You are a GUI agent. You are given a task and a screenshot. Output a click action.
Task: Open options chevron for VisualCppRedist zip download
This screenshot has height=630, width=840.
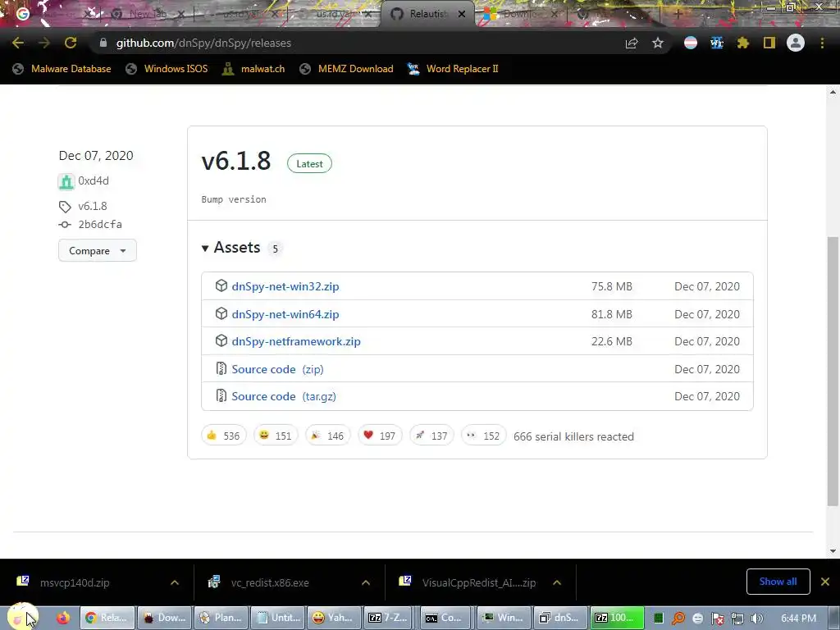(x=557, y=582)
